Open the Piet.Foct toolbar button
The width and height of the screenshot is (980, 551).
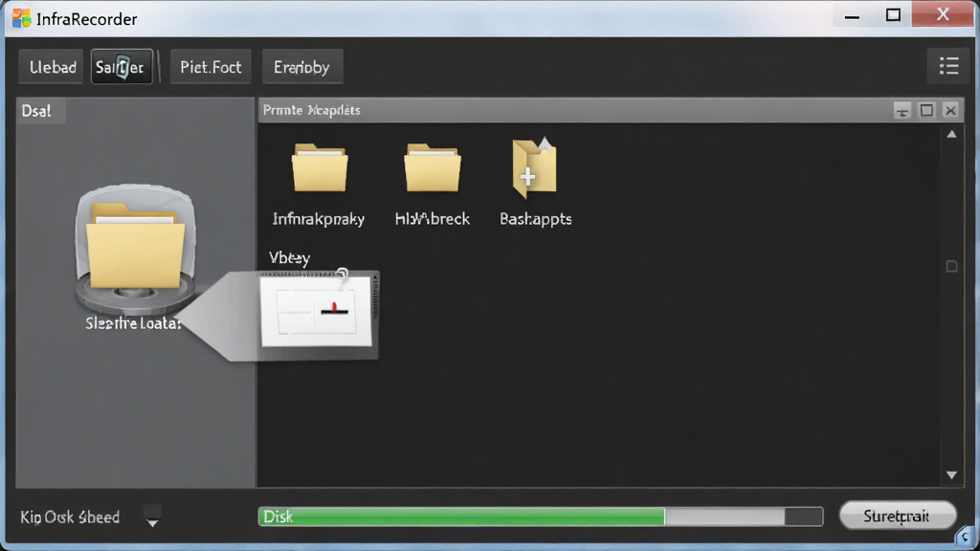coord(211,67)
